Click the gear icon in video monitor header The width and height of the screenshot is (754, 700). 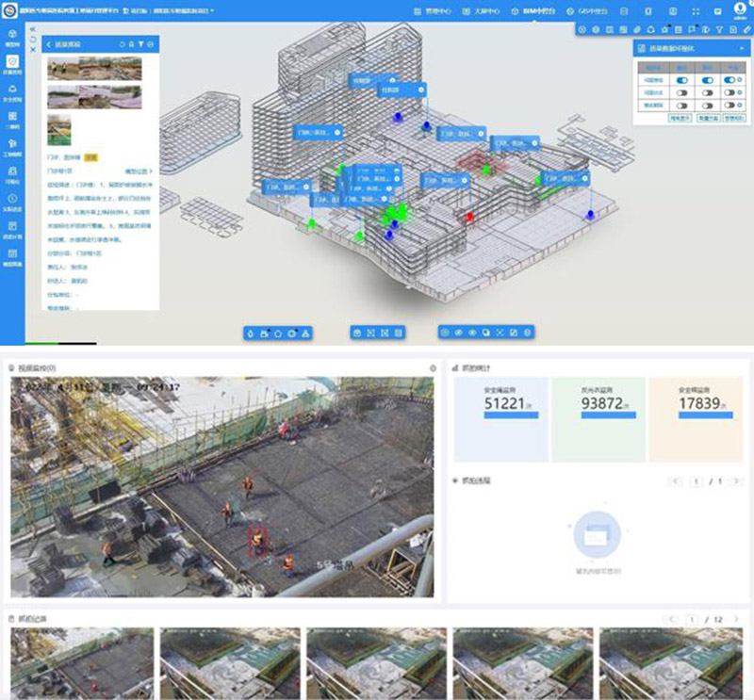433,367
